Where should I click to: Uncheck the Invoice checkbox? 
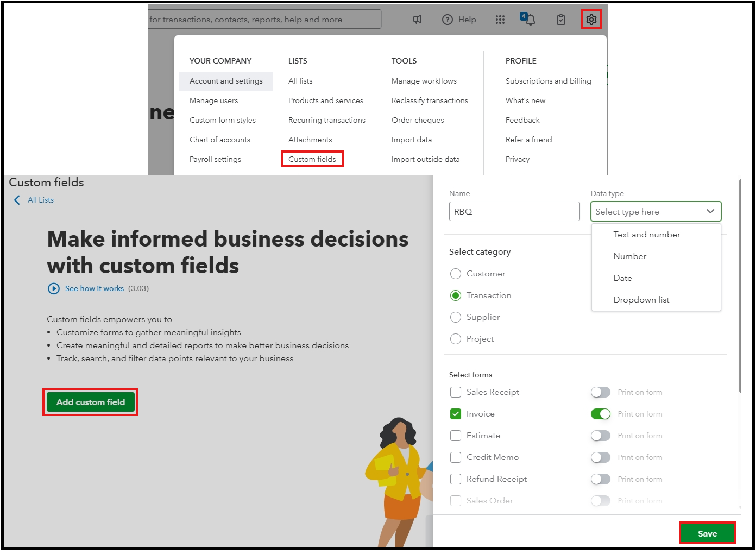[456, 414]
